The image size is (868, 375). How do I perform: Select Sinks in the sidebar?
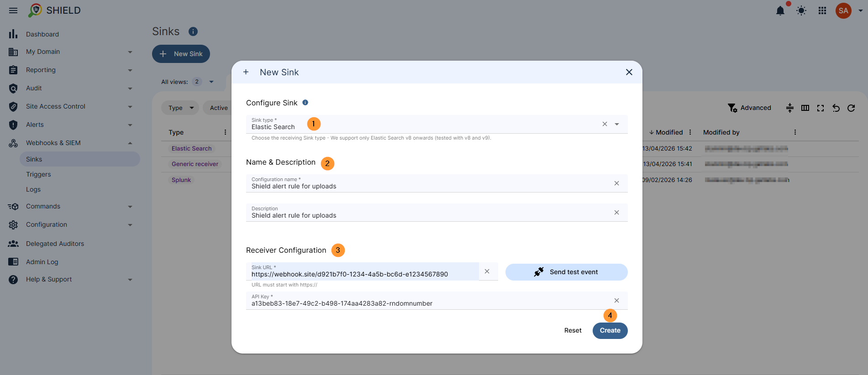click(x=80, y=159)
